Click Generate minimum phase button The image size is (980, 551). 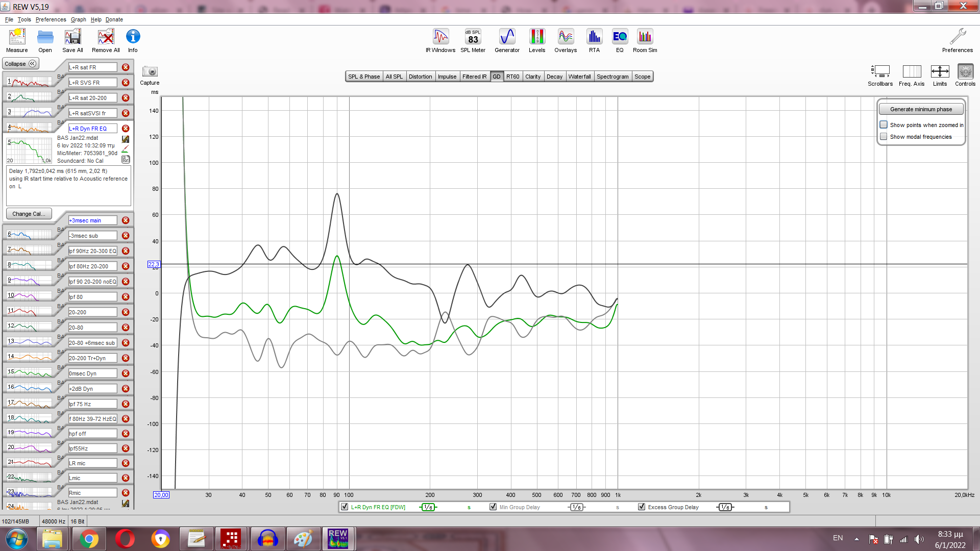[921, 109]
